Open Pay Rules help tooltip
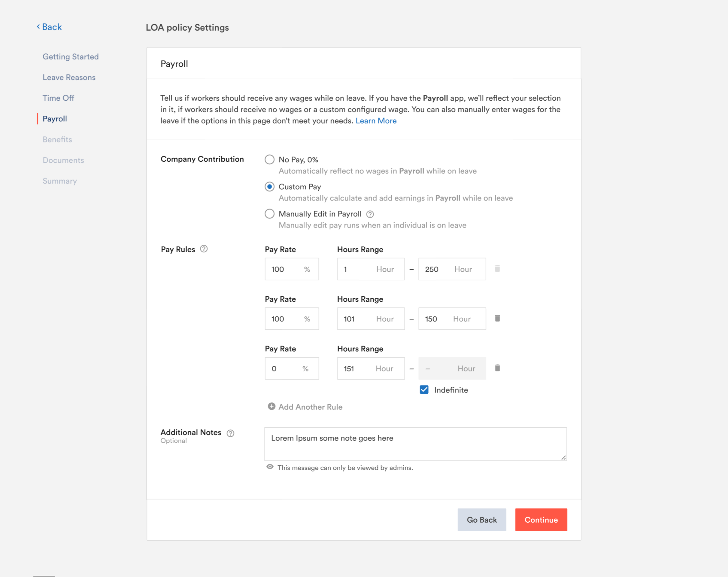This screenshot has width=728, height=577. [204, 249]
